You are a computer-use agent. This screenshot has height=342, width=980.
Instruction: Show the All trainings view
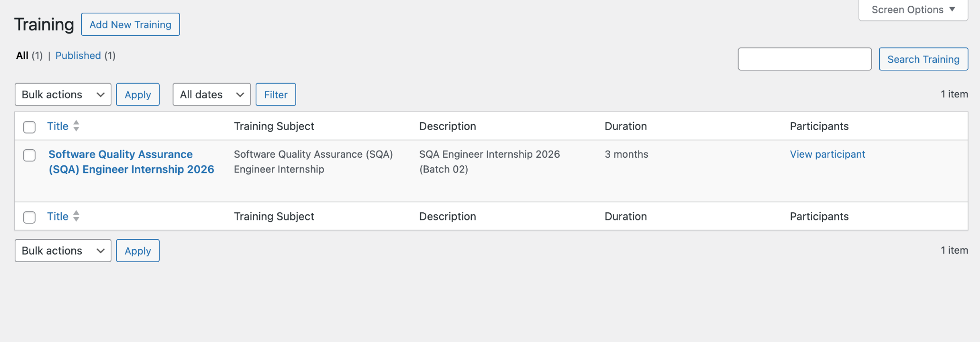coord(22,56)
